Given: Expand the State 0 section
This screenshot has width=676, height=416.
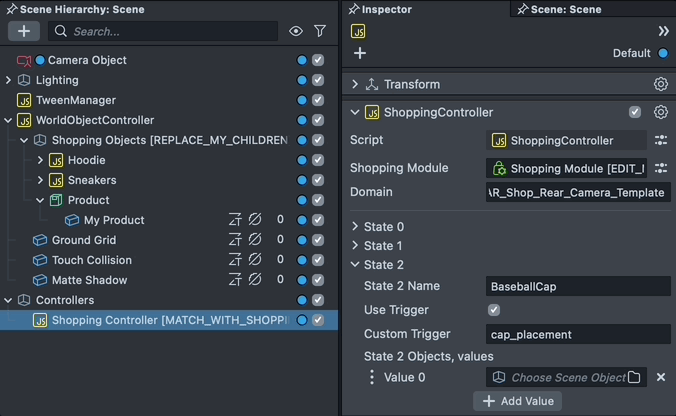Looking at the screenshot, I should pos(355,227).
